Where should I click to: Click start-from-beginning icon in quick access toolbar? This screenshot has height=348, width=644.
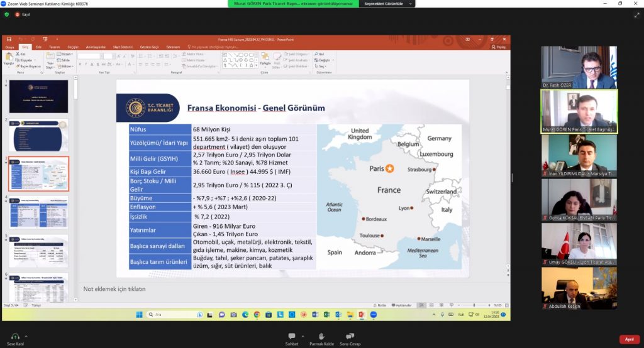pyautogui.click(x=45, y=40)
